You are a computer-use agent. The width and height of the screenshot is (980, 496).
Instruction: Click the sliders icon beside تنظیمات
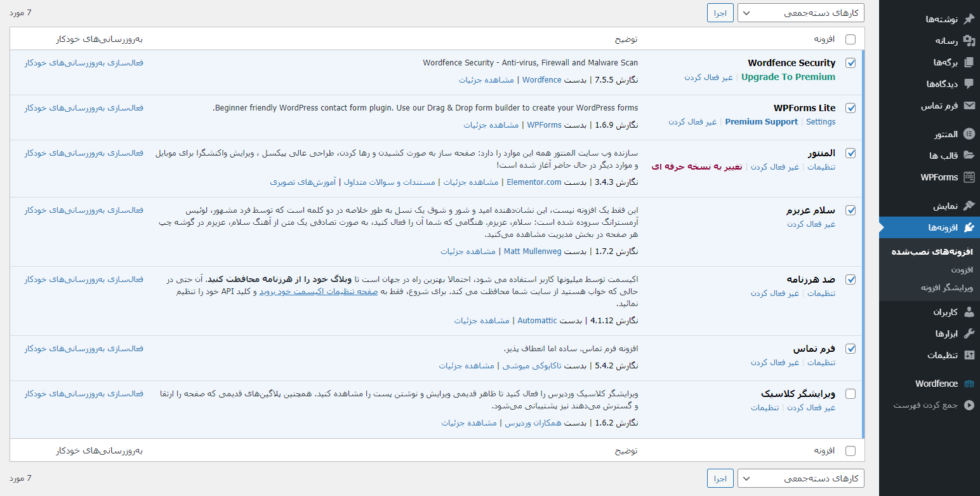[x=969, y=355]
